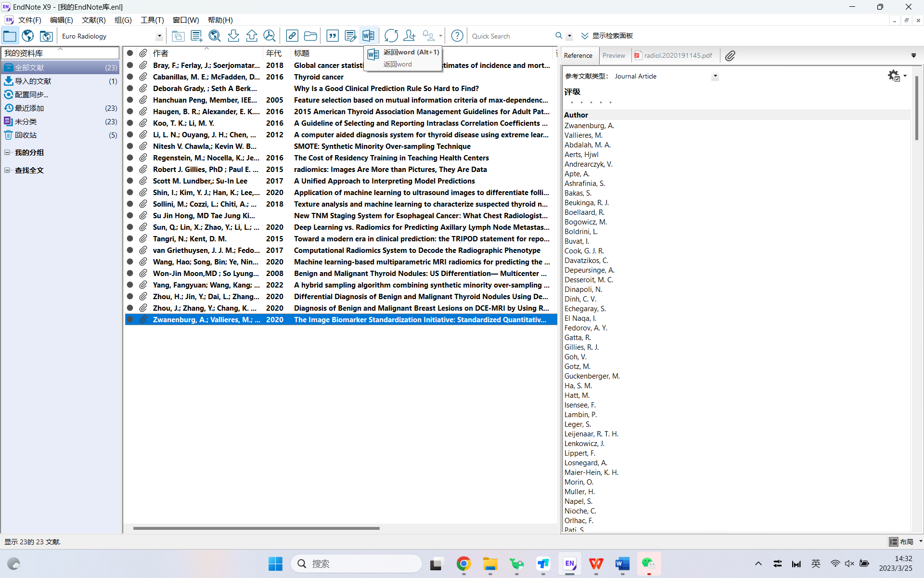
Task: Open the Euro Radiology output style dropdown
Action: (159, 36)
